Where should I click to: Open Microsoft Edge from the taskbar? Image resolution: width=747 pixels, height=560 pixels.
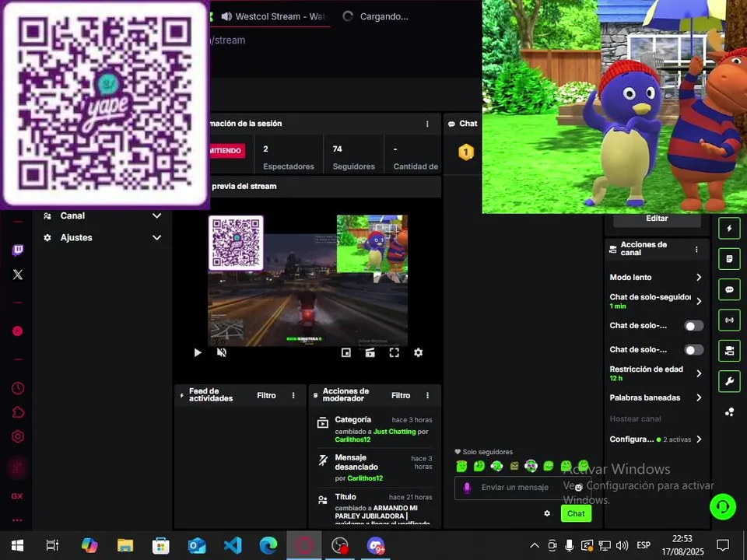click(268, 544)
